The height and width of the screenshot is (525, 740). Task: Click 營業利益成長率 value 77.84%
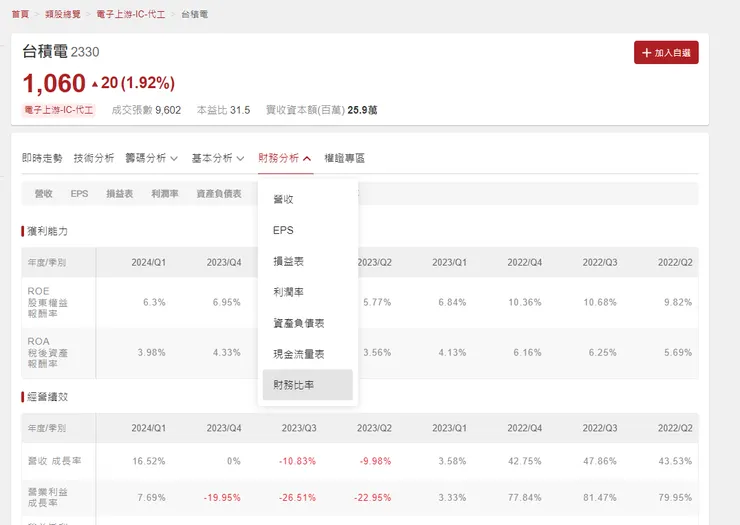525,498
